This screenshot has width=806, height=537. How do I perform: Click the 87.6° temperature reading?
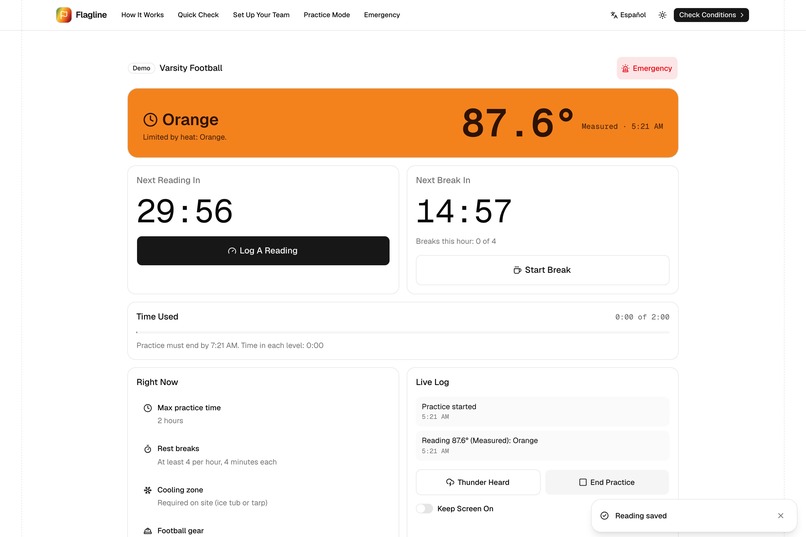tap(518, 123)
